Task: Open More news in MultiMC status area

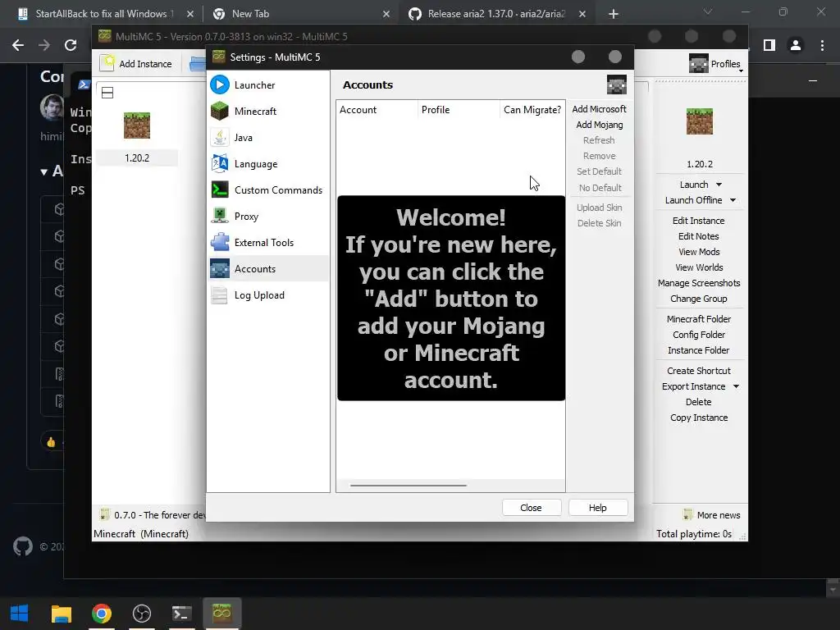Action: 712,515
